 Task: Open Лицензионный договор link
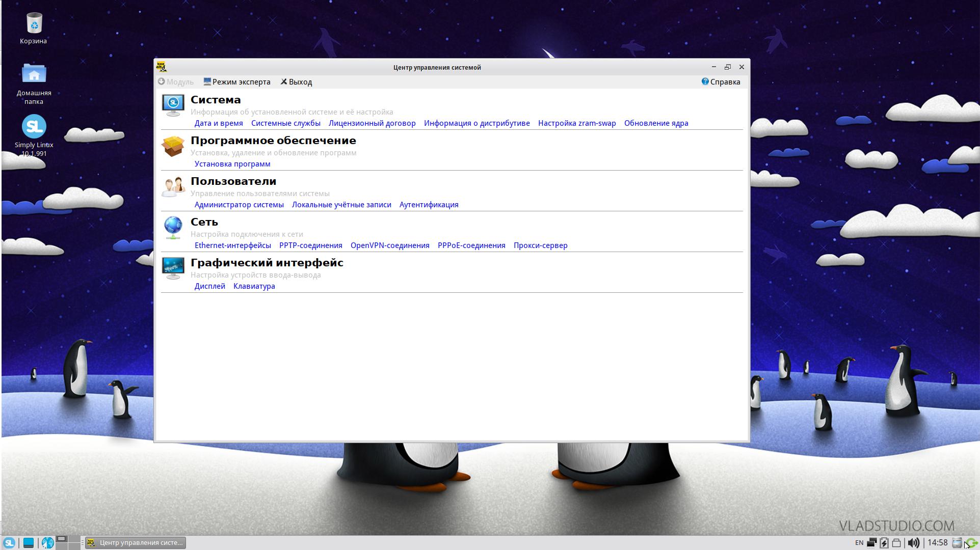pos(372,123)
